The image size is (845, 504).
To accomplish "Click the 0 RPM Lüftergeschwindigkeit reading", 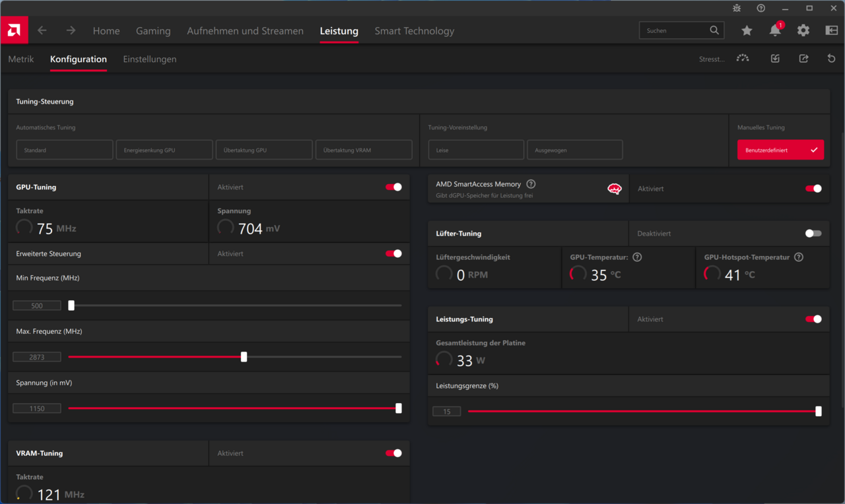I will (472, 274).
